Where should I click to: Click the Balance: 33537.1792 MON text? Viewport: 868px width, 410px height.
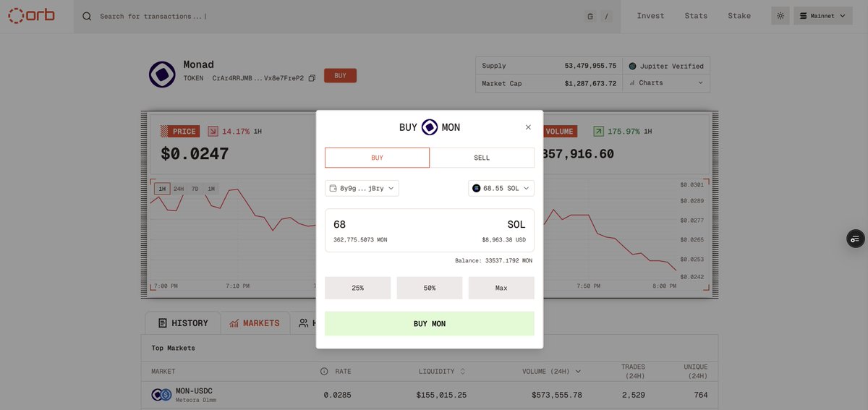pyautogui.click(x=493, y=260)
